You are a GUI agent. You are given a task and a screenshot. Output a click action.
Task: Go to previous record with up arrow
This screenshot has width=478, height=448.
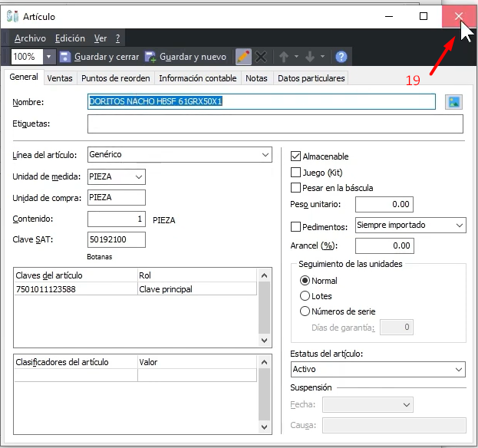pyautogui.click(x=284, y=57)
